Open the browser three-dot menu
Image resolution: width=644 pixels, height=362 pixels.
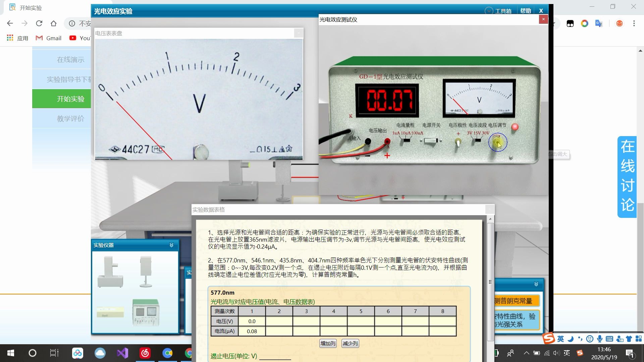pos(634,23)
